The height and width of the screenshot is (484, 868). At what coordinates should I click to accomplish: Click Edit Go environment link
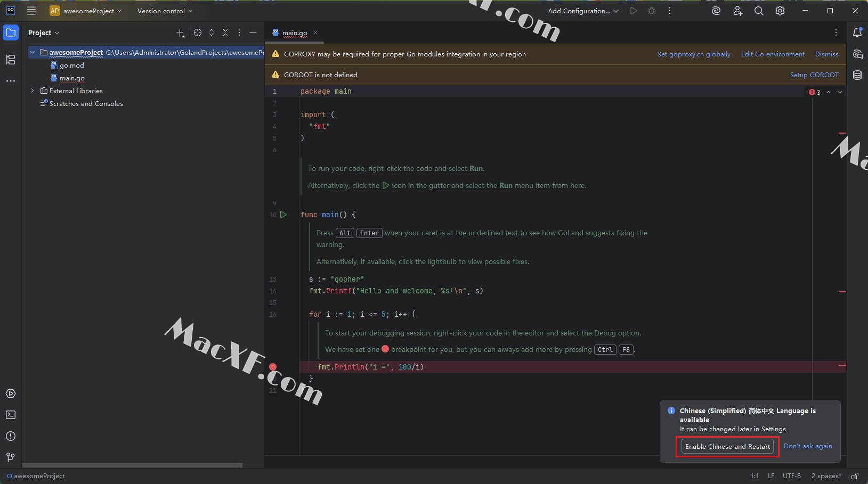(x=773, y=54)
